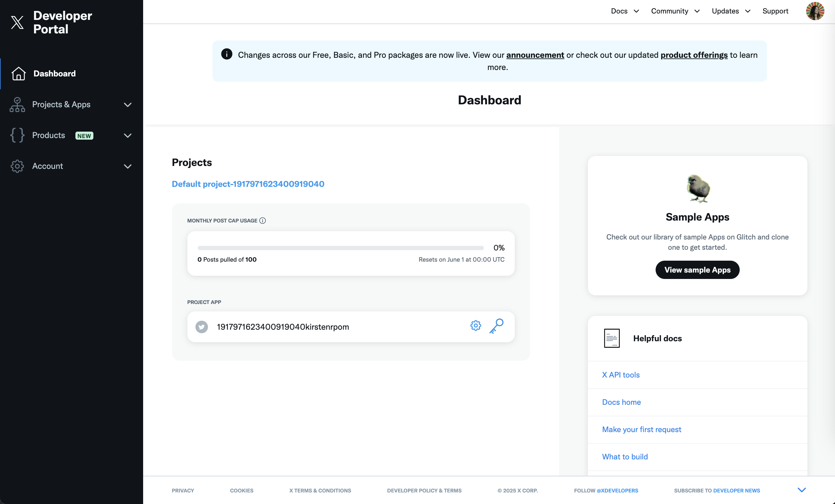
Task: Click the sample apps chick image
Action: pos(697,188)
